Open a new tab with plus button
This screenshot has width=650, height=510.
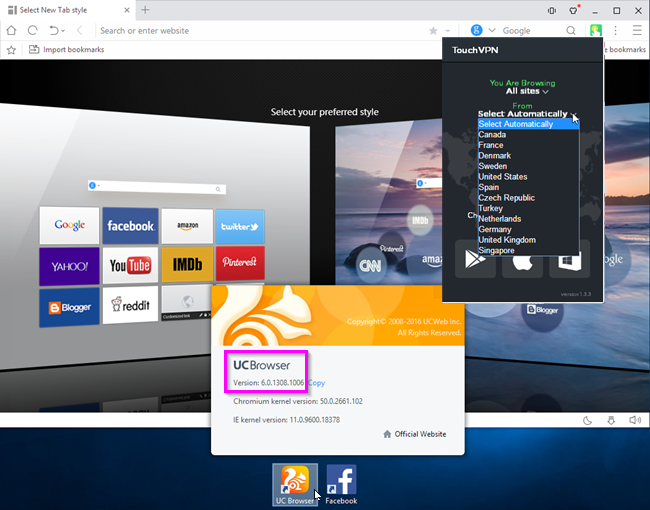(x=145, y=10)
